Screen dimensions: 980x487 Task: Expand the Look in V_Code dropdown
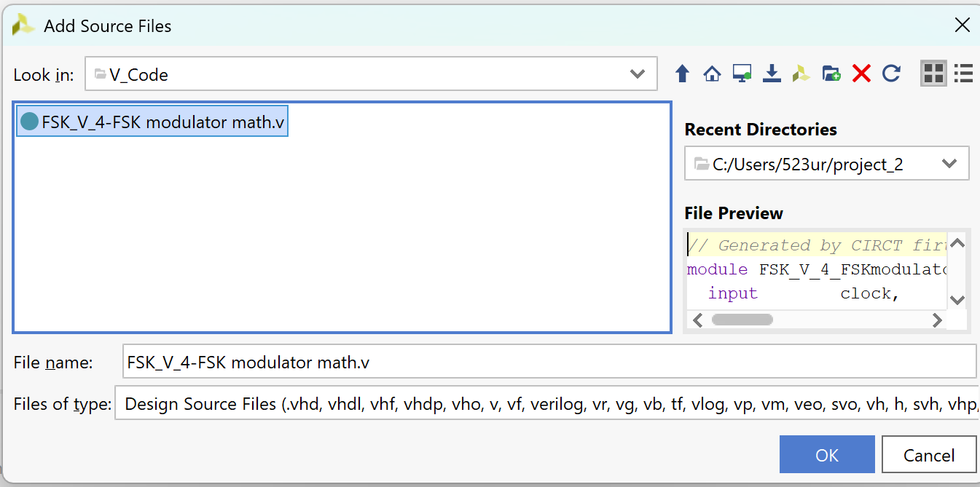click(x=638, y=74)
